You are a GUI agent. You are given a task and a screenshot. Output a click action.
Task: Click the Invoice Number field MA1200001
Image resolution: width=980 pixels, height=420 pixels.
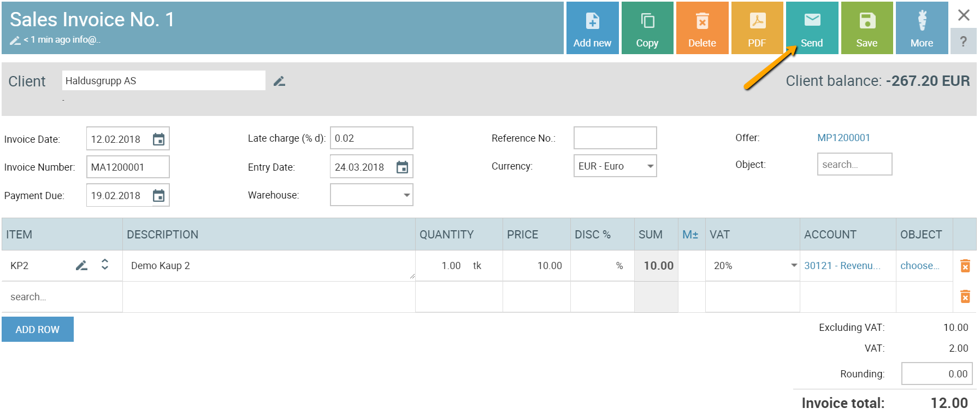pos(128,167)
